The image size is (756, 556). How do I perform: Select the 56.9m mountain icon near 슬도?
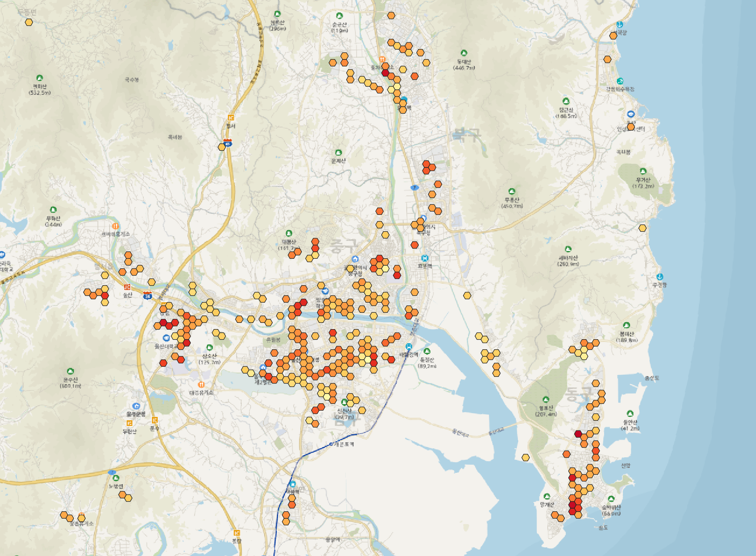click(611, 499)
